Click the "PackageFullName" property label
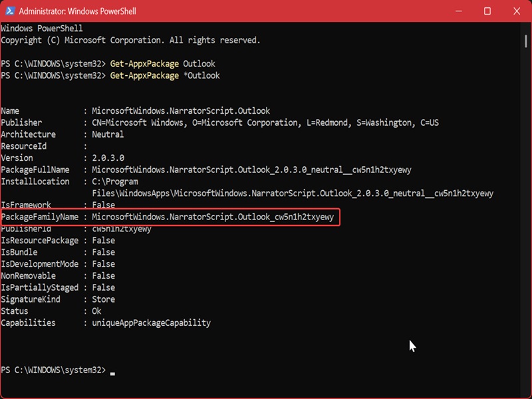The image size is (532, 399). click(35, 170)
